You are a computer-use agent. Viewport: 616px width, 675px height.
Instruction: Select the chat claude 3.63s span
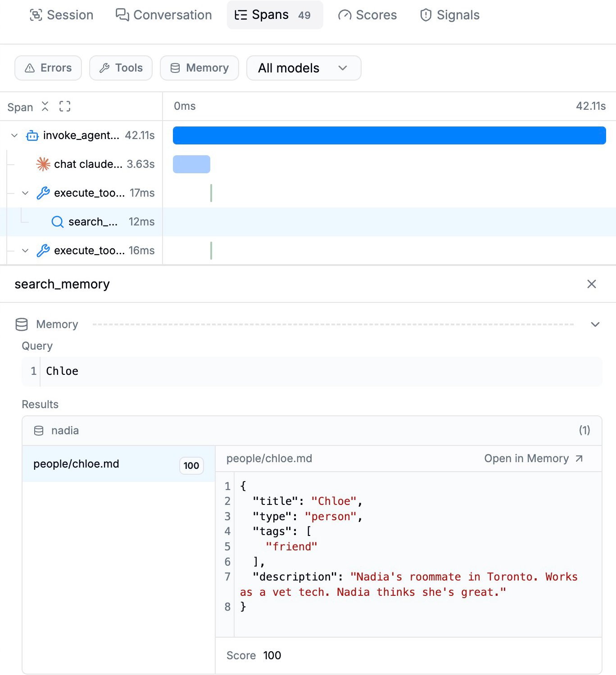click(x=81, y=164)
